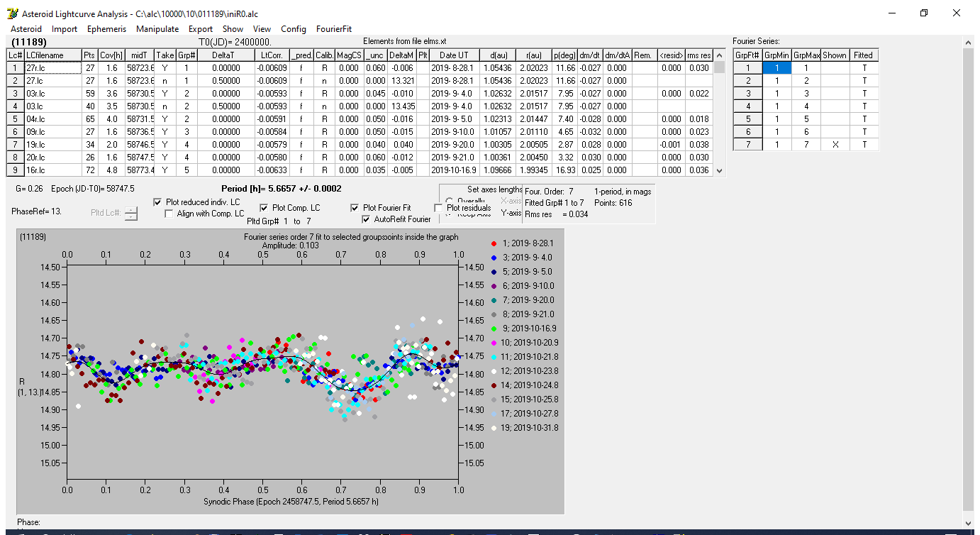Select the 27r.lc filename cell
Screen dimensions: 980x535
[x=52, y=68]
